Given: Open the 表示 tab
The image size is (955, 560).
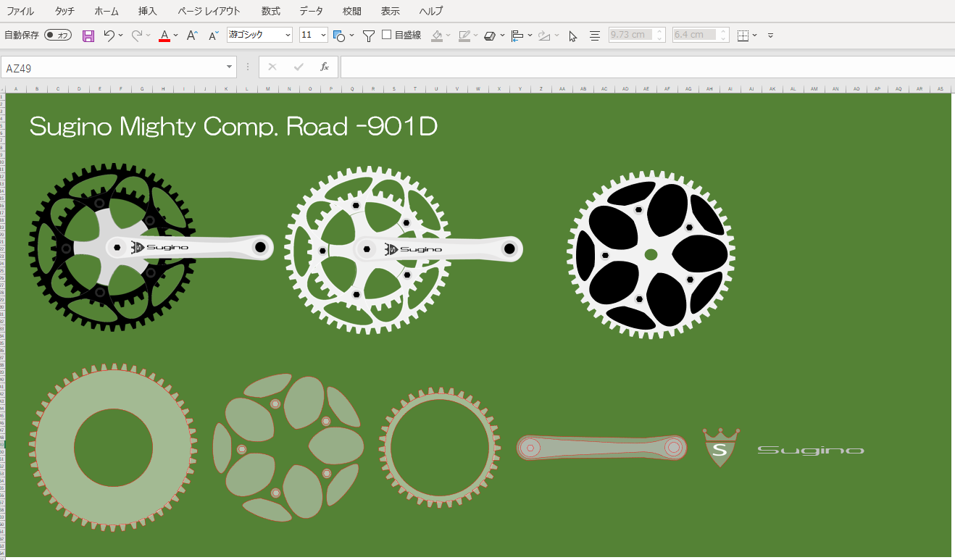Looking at the screenshot, I should tap(391, 12).
